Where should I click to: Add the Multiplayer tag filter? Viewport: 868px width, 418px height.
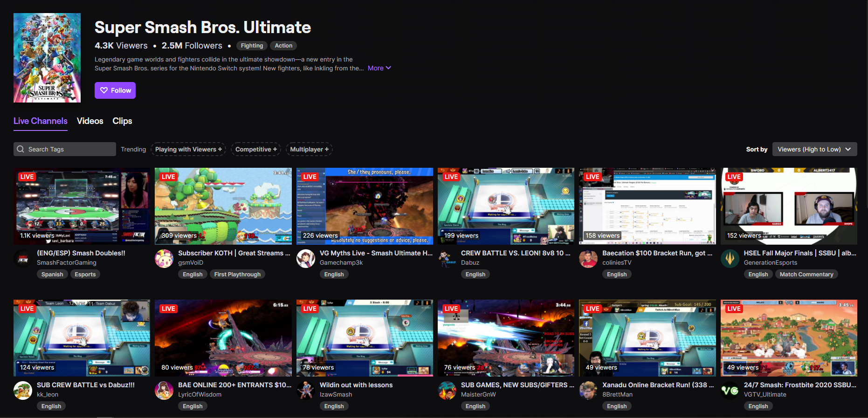[x=309, y=149]
